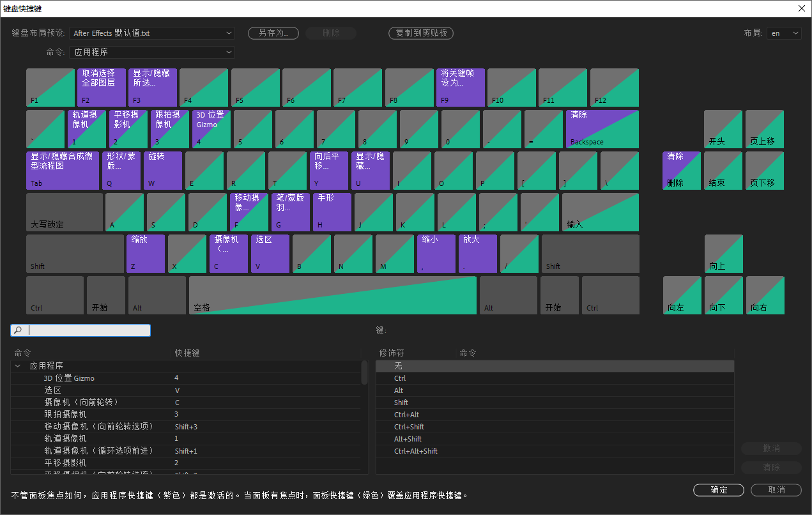Viewport: 812px width, 515px height.
Task: Click the H 手形 hand tool key
Action: click(x=332, y=211)
